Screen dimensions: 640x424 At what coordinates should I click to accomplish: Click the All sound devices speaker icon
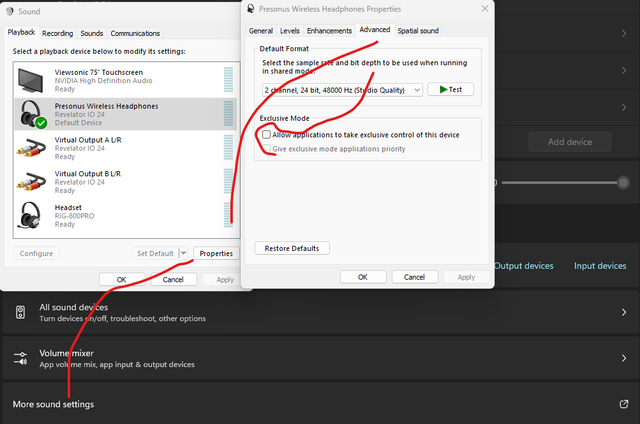click(x=20, y=312)
